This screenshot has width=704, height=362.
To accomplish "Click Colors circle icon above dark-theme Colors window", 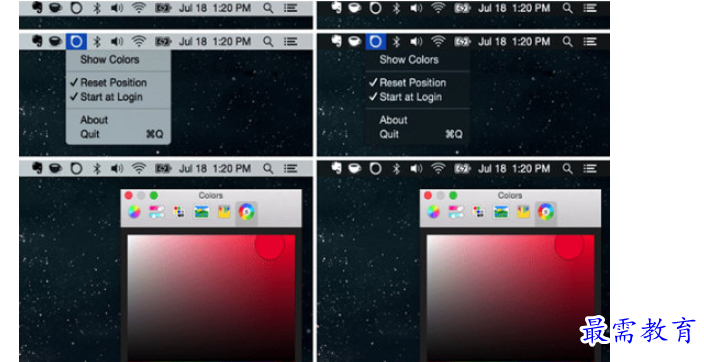I will (375, 168).
